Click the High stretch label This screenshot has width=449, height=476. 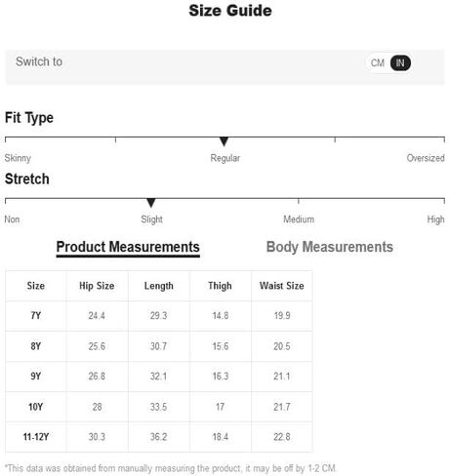coord(435,219)
